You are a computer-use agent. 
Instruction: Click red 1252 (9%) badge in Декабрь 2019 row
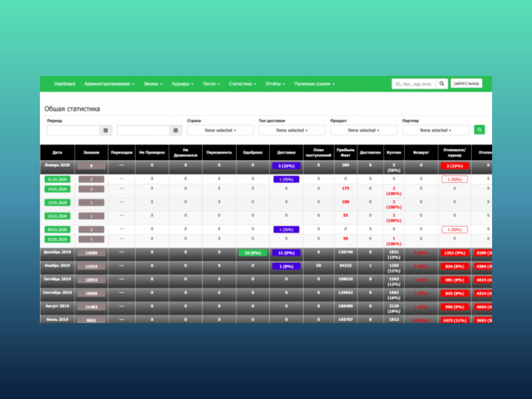point(455,253)
